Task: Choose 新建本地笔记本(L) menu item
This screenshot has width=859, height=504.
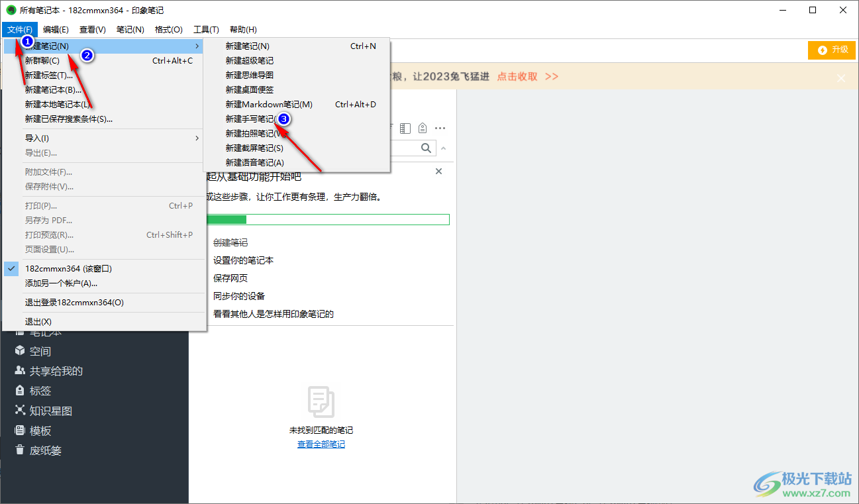Action: point(105,105)
